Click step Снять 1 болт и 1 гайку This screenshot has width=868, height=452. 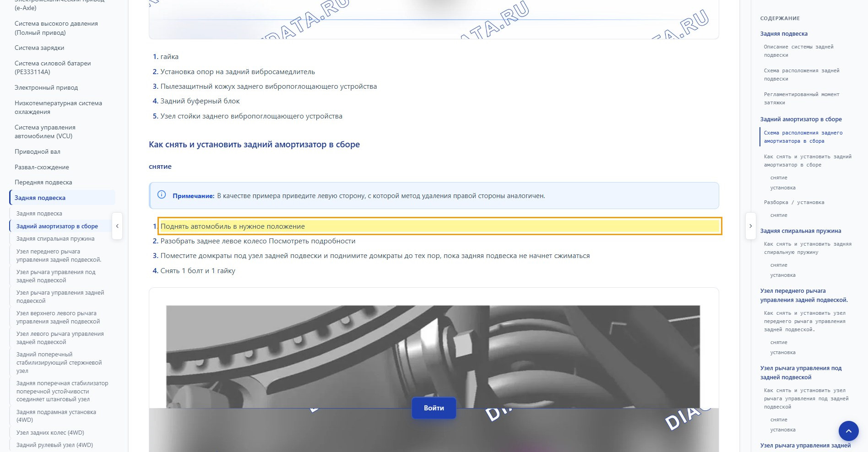pyautogui.click(x=198, y=270)
